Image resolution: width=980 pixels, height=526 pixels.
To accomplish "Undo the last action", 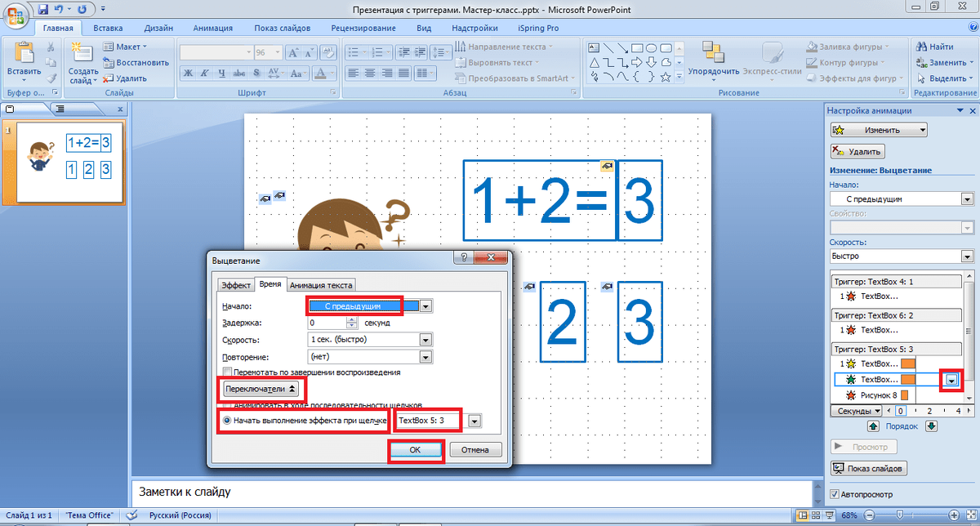I will (x=60, y=9).
